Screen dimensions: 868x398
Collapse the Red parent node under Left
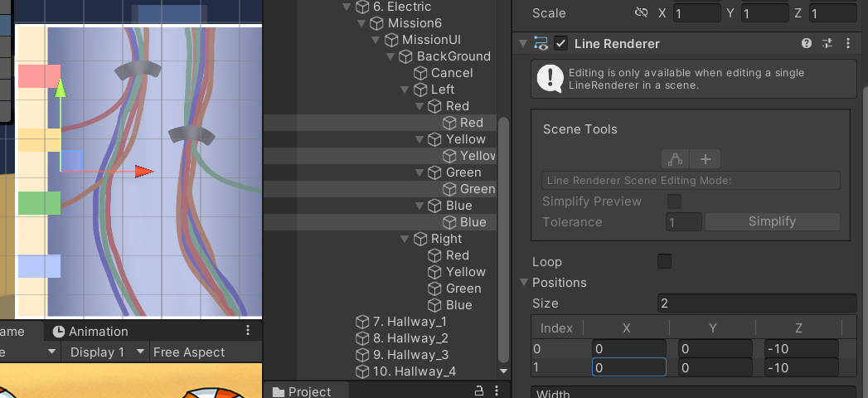click(419, 106)
